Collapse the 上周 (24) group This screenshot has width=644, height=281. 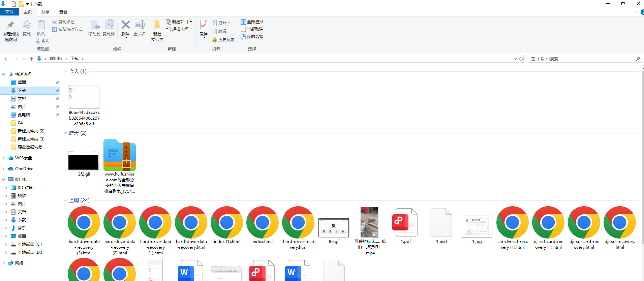(65, 200)
